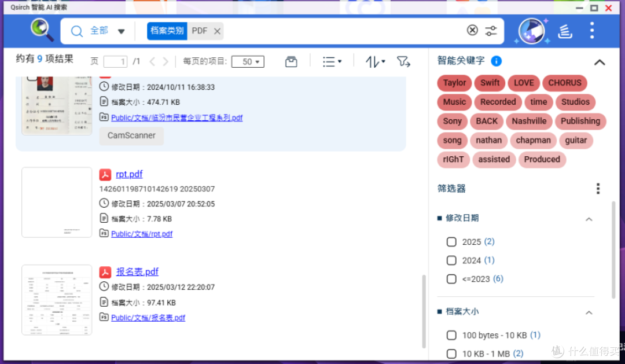Viewport: 625px width, 364px height.
Task: Click the file size icon beside 474.71 KB
Action: pyautogui.click(x=104, y=101)
